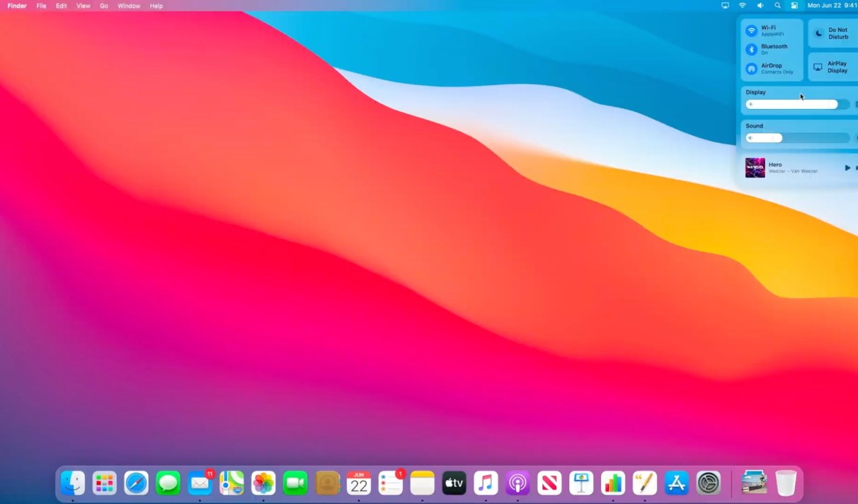Open the Go menu
Image resolution: width=858 pixels, height=504 pixels.
[104, 6]
